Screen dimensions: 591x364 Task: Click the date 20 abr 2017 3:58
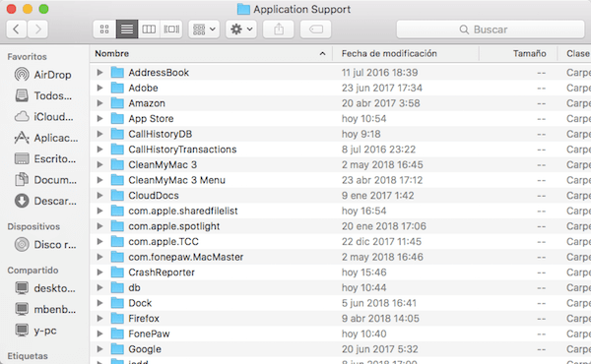(x=380, y=103)
